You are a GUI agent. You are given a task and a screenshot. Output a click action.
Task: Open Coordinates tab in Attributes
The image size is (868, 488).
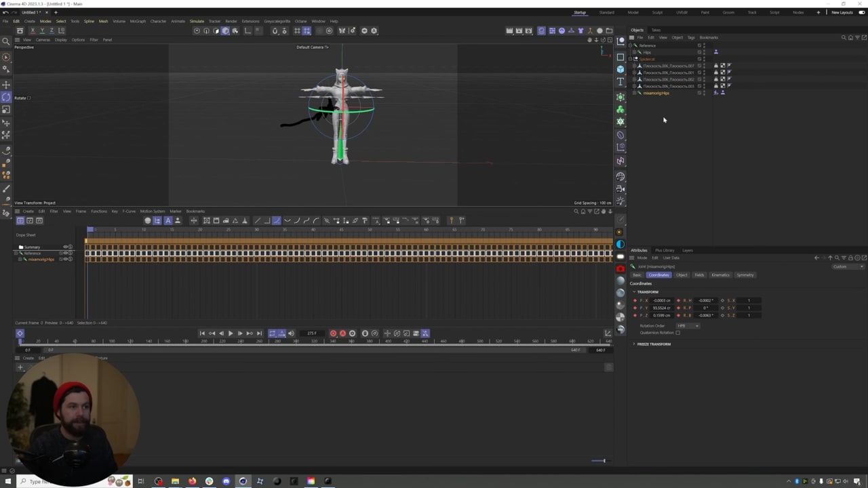[x=658, y=275]
